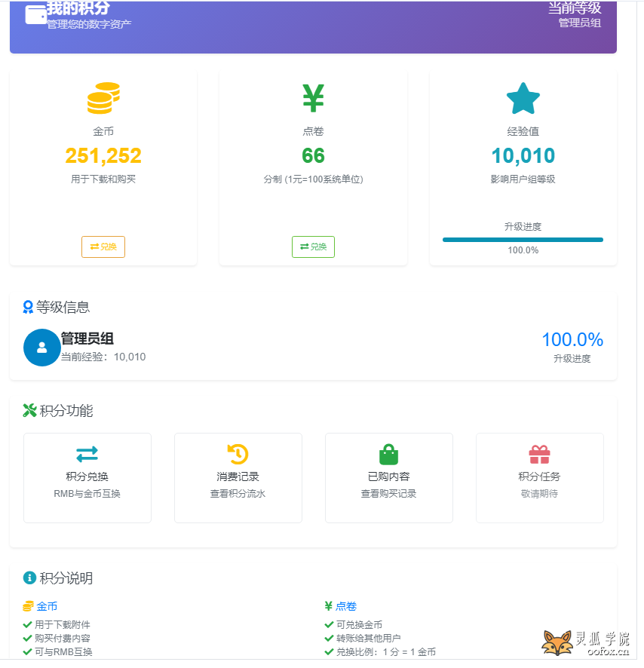Click the info icon beside 积分说明
This screenshot has width=644, height=668.
(29, 578)
